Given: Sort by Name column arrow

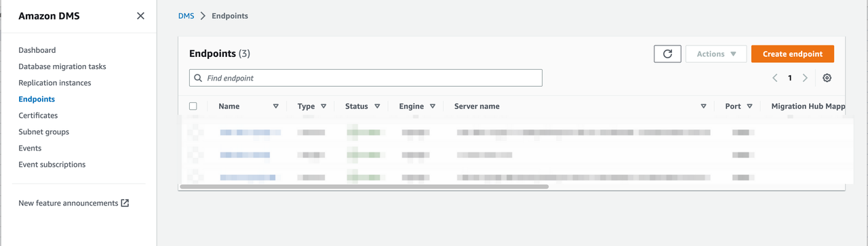Looking at the screenshot, I should [x=276, y=106].
